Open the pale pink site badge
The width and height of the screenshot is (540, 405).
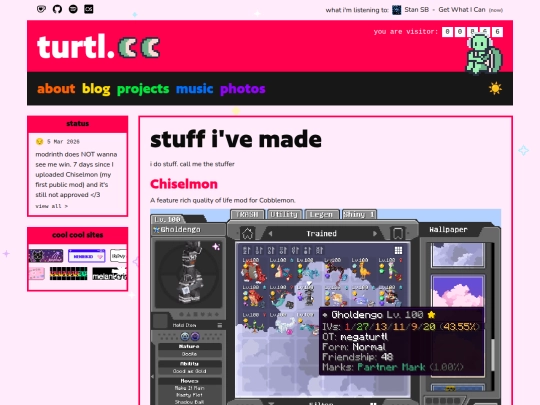(37, 273)
